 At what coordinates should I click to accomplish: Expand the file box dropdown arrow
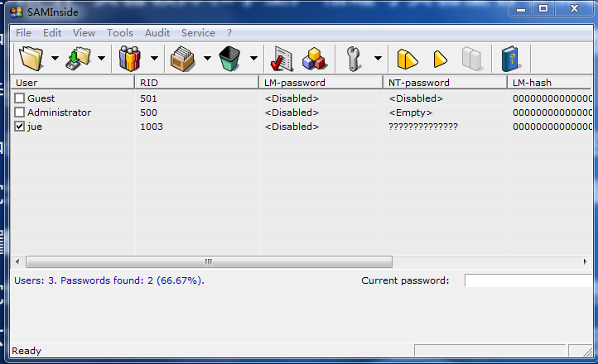coord(207,58)
